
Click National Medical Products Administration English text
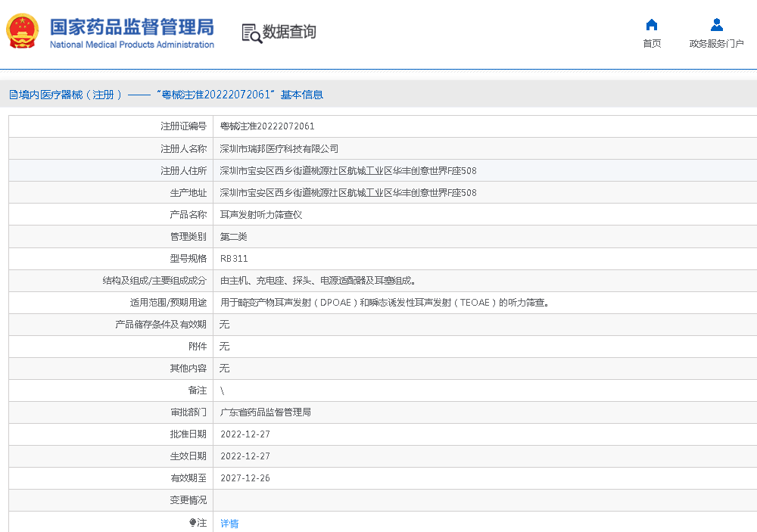tap(132, 45)
